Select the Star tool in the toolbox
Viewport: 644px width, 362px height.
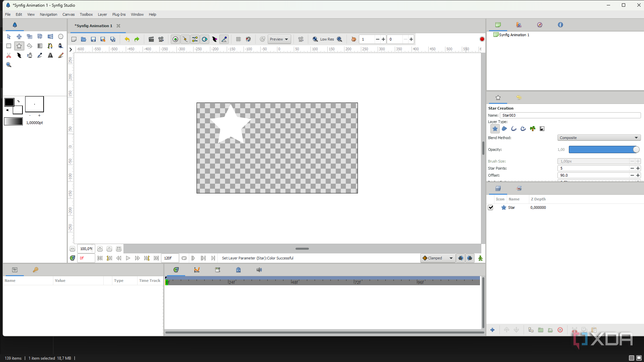(x=19, y=46)
